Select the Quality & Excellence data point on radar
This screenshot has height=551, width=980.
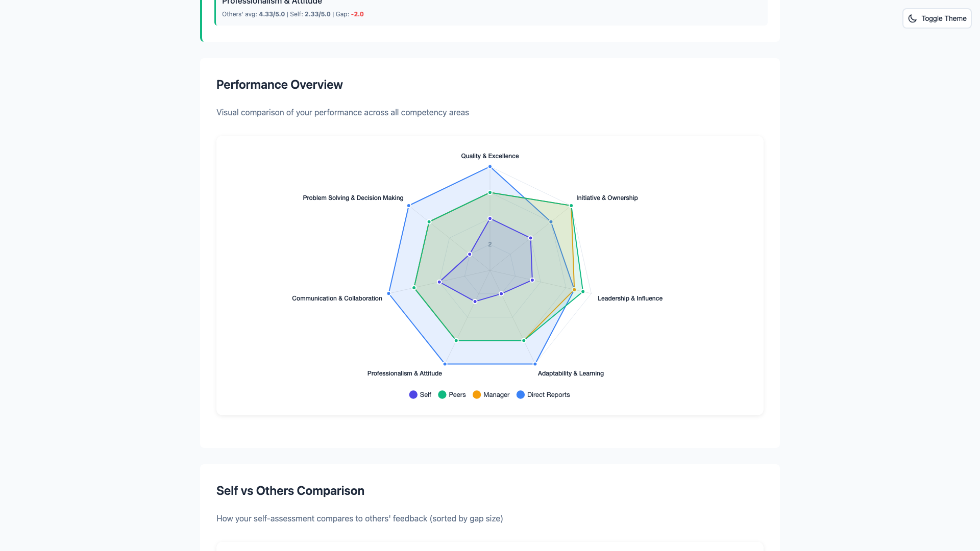click(x=489, y=165)
